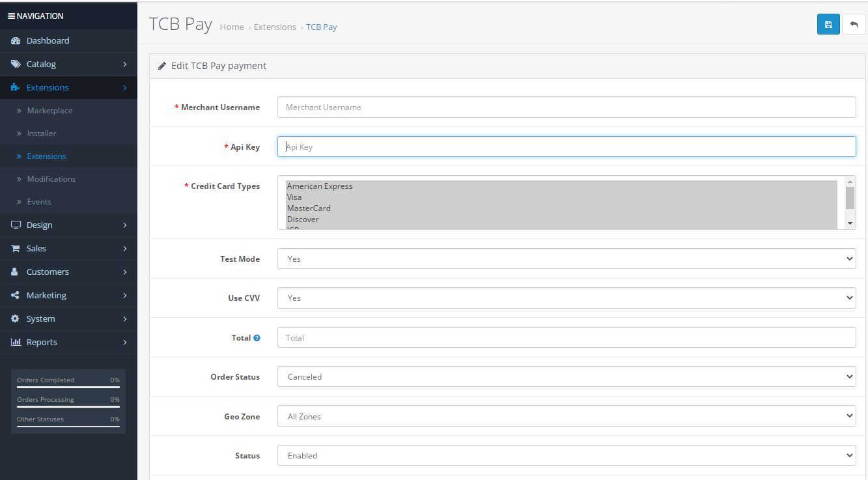Click TCB Pay breadcrumb link
Image resolution: width=868 pixels, height=480 pixels.
point(322,27)
